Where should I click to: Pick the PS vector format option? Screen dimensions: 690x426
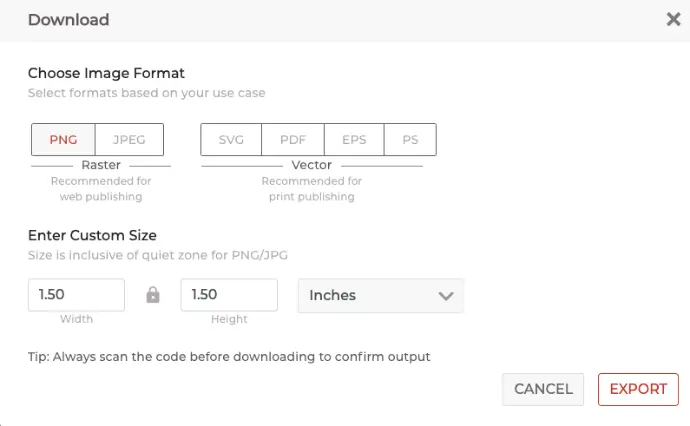[410, 140]
